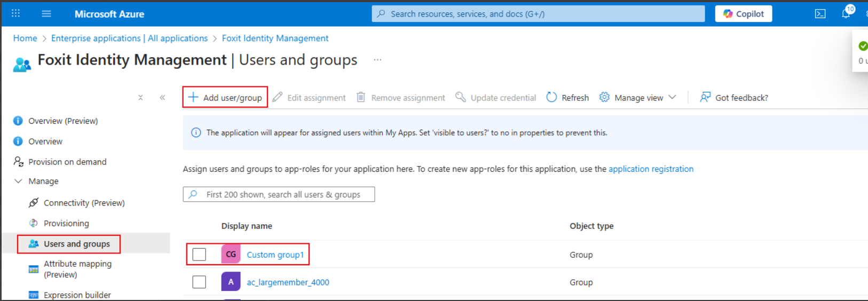868x301 pixels.
Task: Click Remove assignment in toolbar
Action: click(x=401, y=98)
